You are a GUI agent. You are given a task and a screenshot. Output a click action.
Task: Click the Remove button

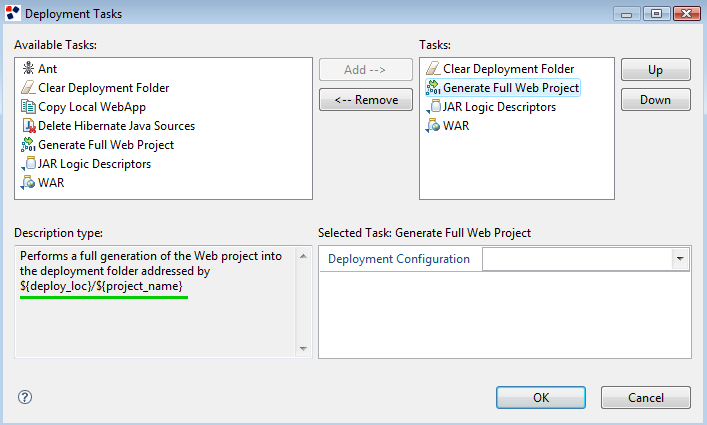[x=366, y=100]
